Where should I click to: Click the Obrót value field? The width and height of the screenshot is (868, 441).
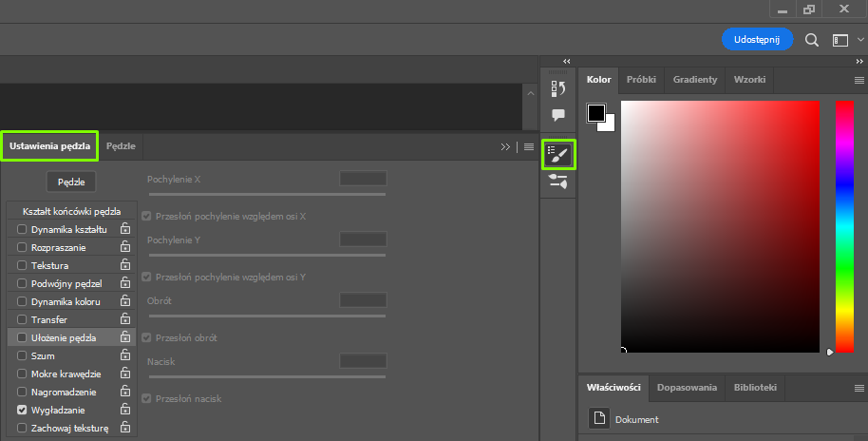[363, 299]
